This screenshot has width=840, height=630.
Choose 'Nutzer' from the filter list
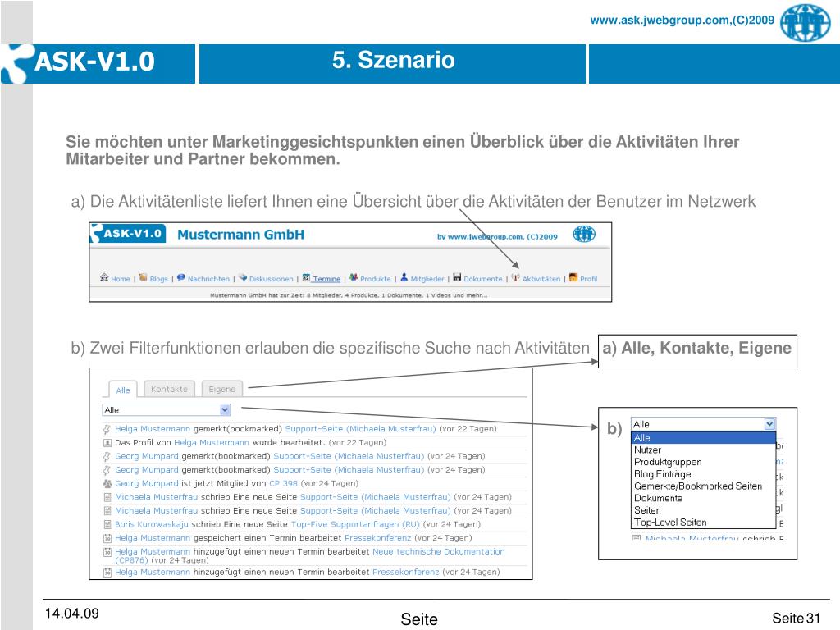[647, 450]
